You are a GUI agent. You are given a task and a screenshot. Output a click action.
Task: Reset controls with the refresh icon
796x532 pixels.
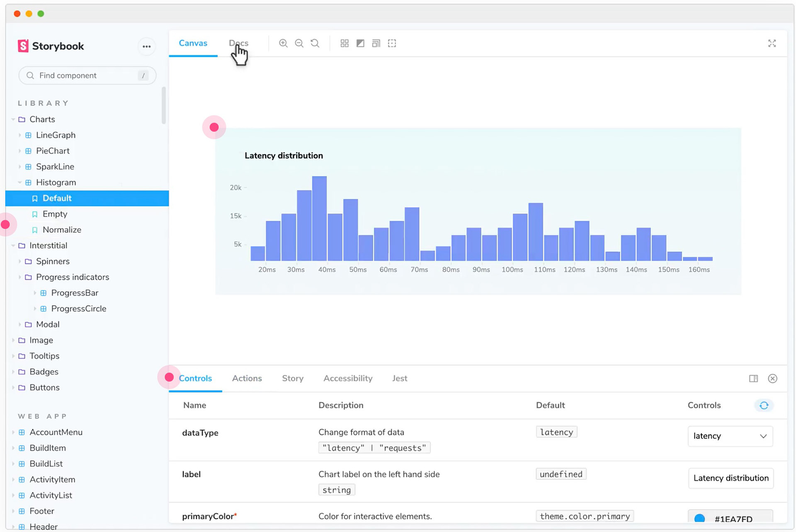764,405
